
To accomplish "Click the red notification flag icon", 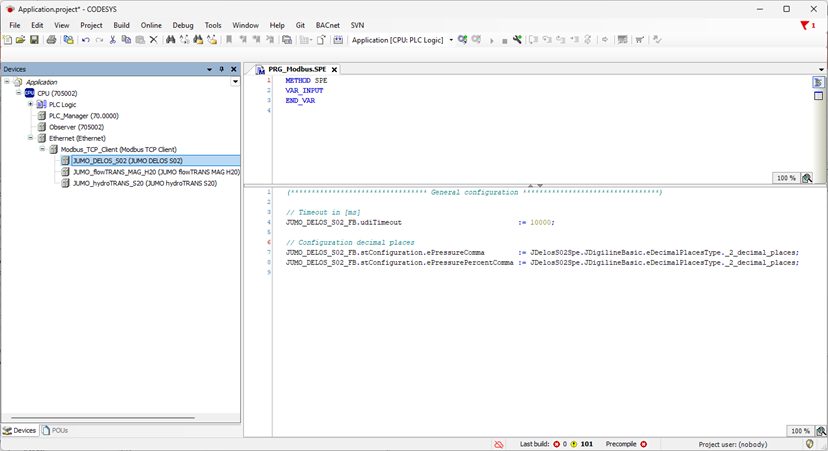I will (805, 25).
